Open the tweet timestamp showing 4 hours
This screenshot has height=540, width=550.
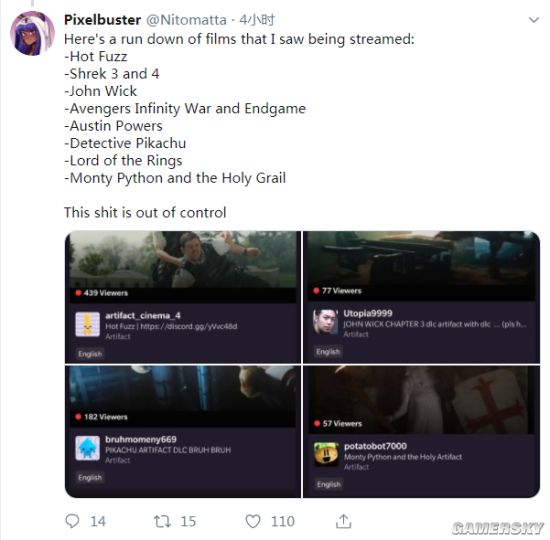257,20
